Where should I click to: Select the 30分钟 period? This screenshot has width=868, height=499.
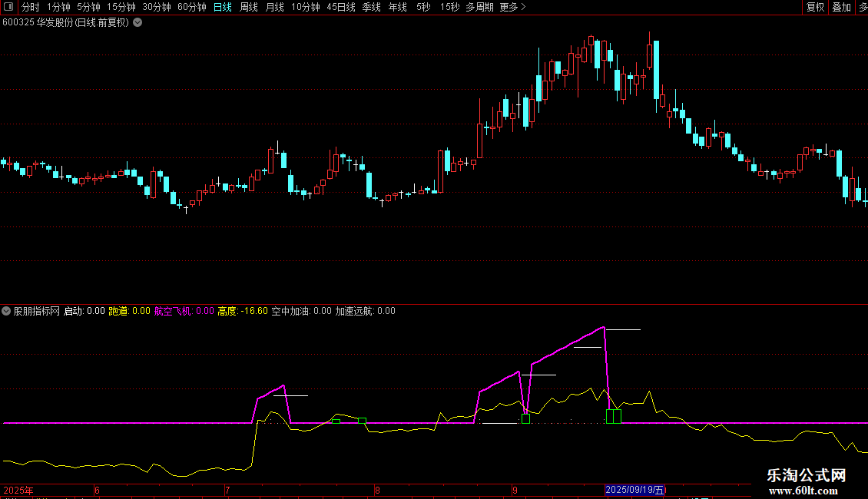point(157,7)
